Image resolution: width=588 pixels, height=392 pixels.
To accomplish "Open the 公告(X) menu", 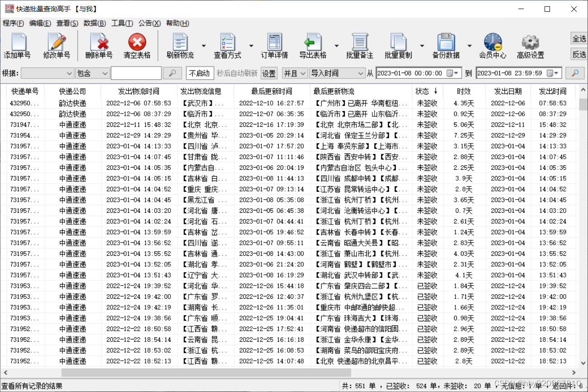I will [x=149, y=24].
